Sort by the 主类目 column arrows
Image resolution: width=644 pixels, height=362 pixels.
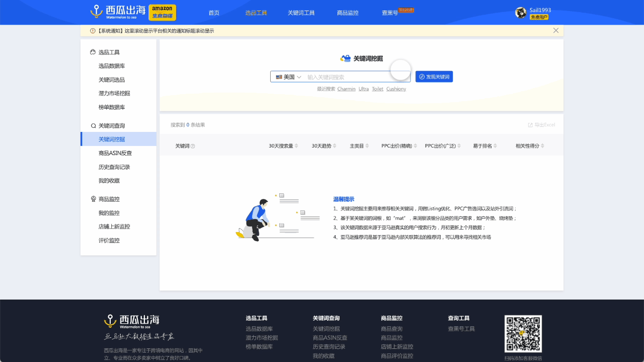pos(367,146)
